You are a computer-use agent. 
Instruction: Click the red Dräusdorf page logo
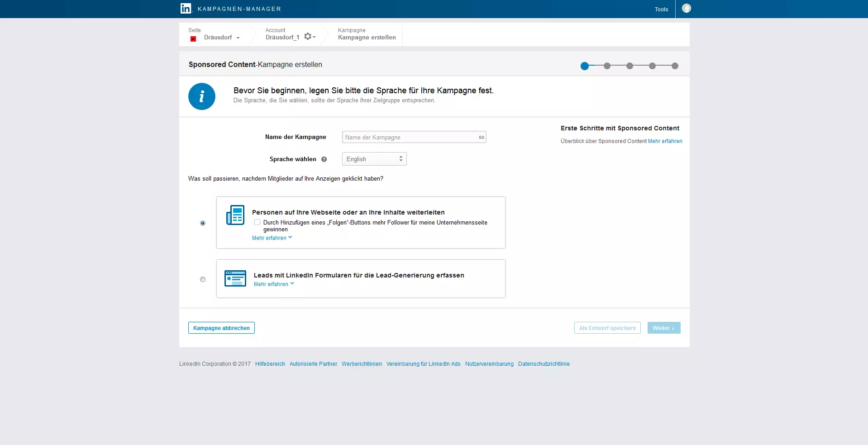193,38
